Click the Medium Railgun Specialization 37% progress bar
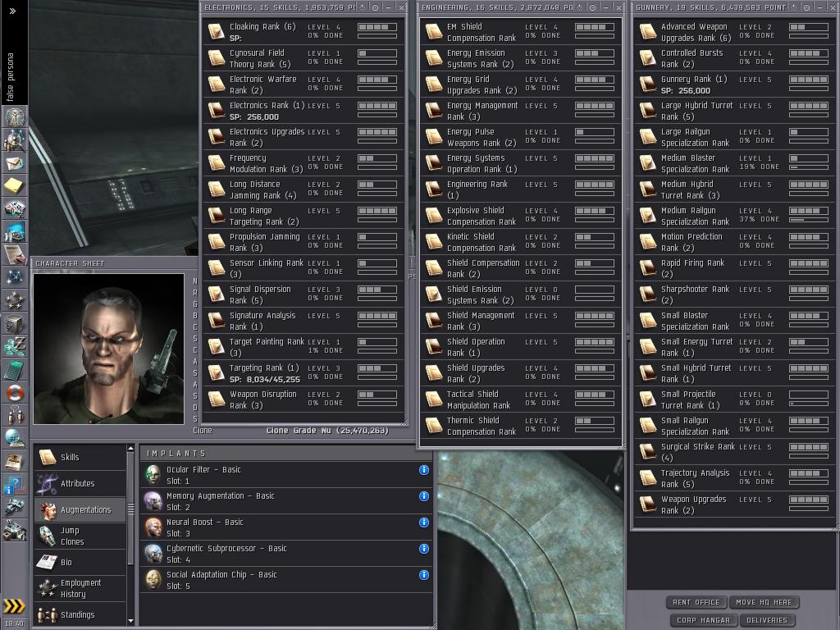Image resolution: width=840 pixels, height=630 pixels. click(808, 220)
